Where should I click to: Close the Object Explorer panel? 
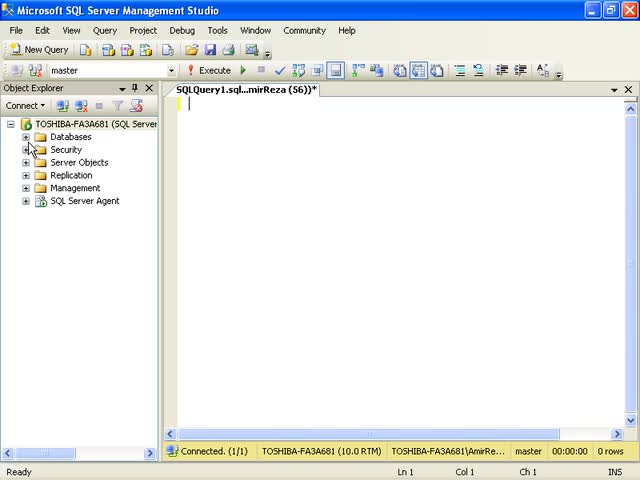pos(149,88)
